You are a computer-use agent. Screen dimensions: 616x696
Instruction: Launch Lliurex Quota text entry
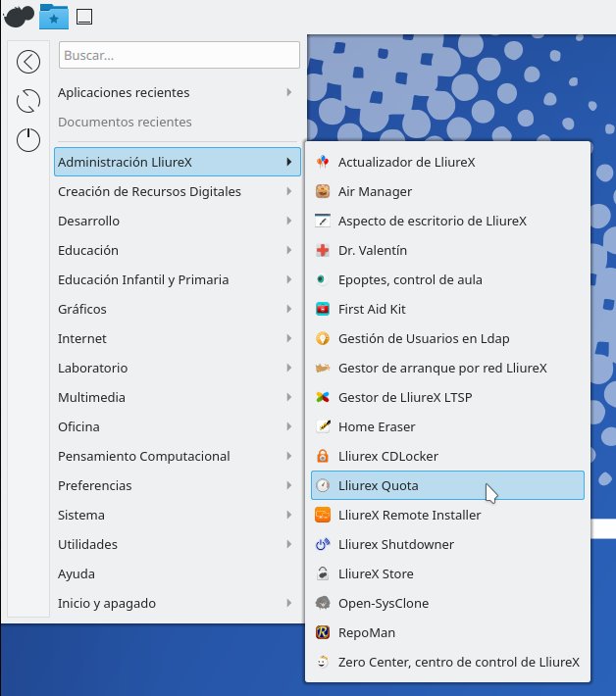point(378,485)
